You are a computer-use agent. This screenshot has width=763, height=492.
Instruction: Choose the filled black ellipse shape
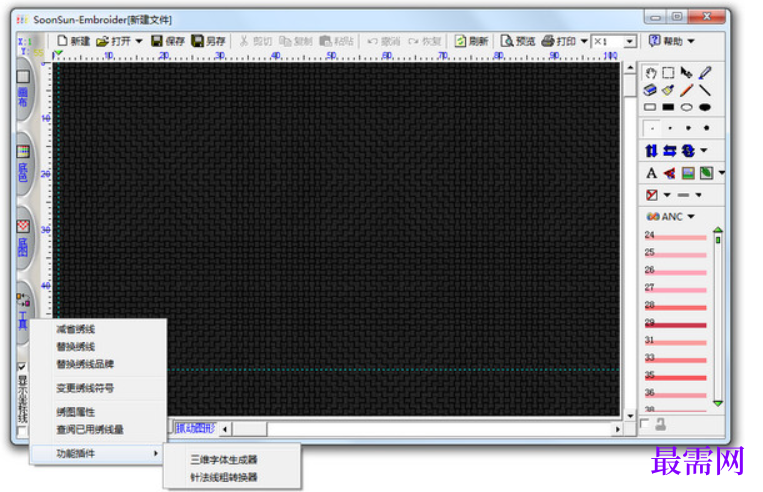(705, 108)
